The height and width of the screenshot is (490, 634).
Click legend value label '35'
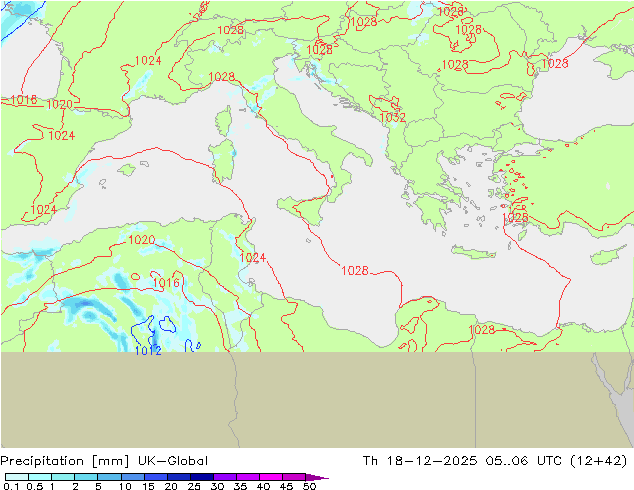(x=240, y=486)
